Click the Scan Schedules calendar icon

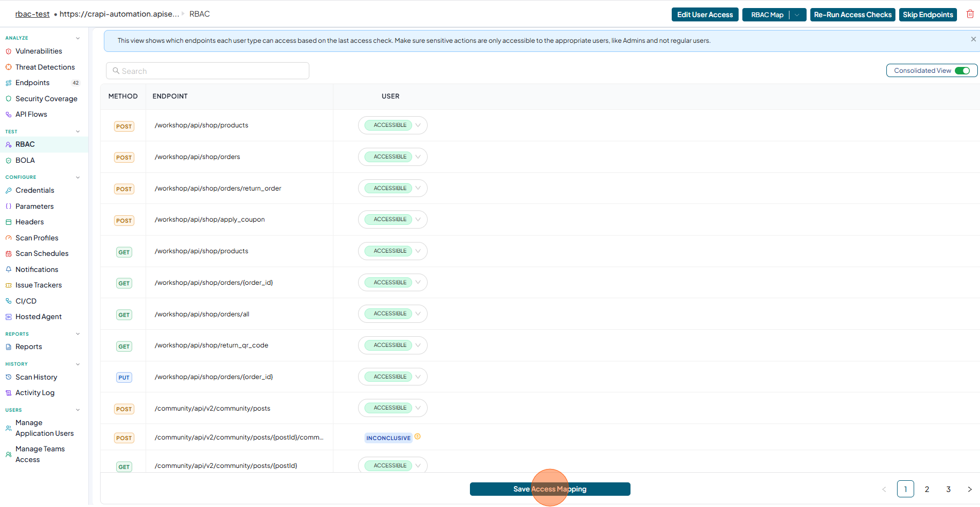click(x=9, y=254)
